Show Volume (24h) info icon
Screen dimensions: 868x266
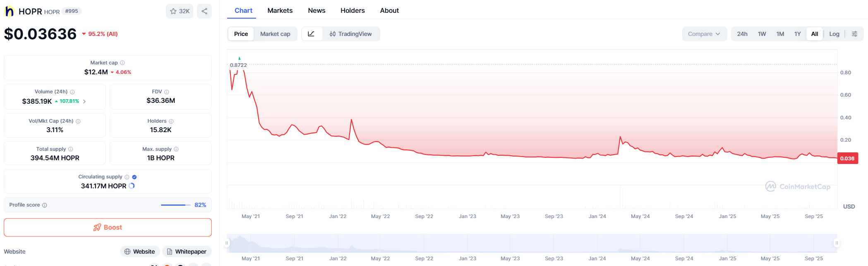(72, 92)
